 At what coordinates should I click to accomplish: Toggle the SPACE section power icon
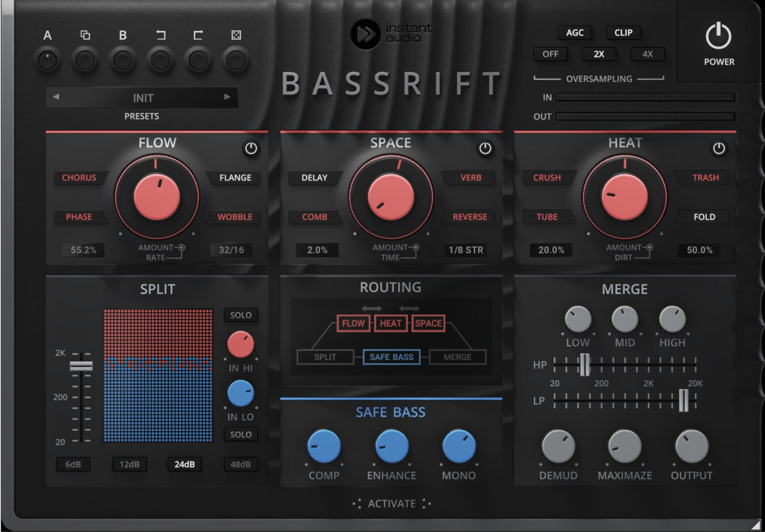tap(485, 149)
